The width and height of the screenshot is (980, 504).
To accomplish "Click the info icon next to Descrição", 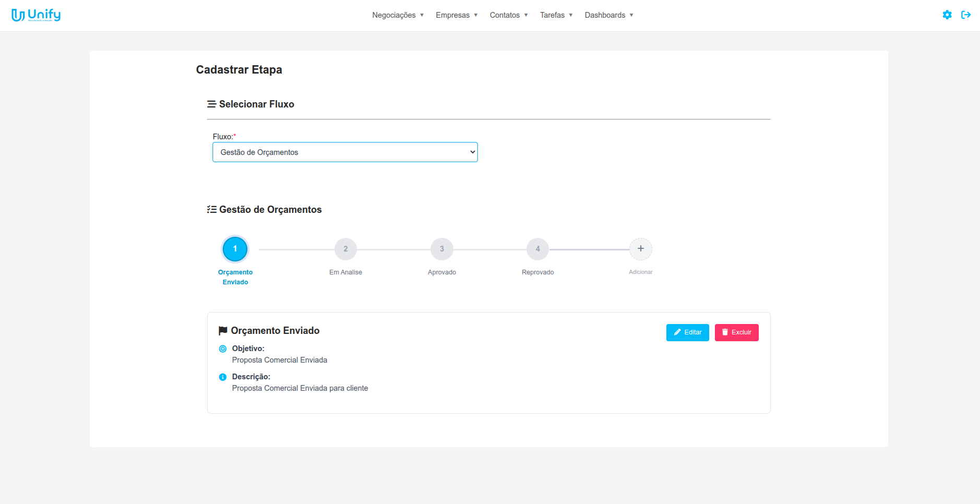I will pos(223,377).
